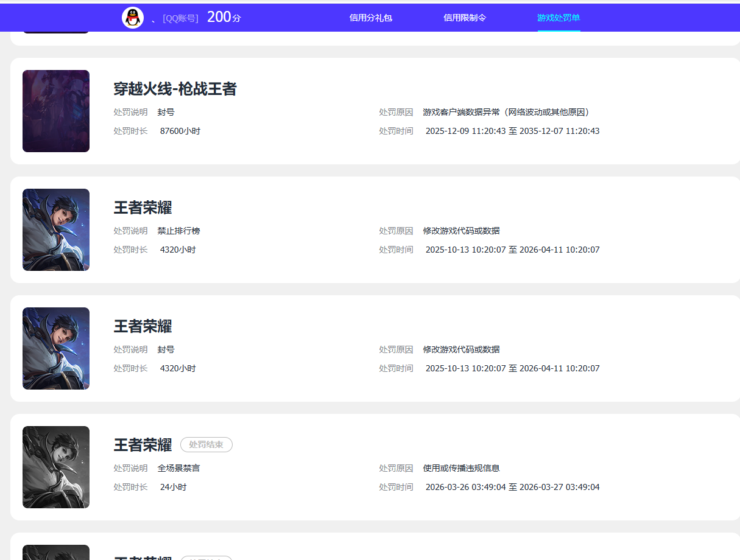Open the 穿越火线-枪战王者 title link
The width and height of the screenshot is (740, 560).
[176, 89]
